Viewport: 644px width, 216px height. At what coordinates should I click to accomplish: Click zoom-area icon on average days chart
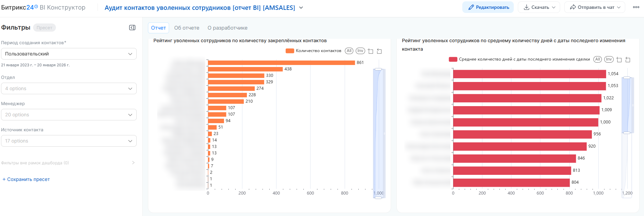pos(619,60)
